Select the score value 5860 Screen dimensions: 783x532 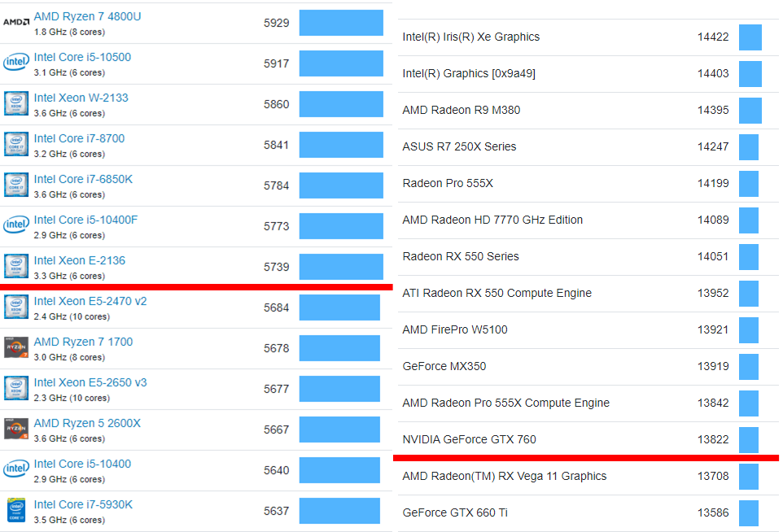point(276,104)
